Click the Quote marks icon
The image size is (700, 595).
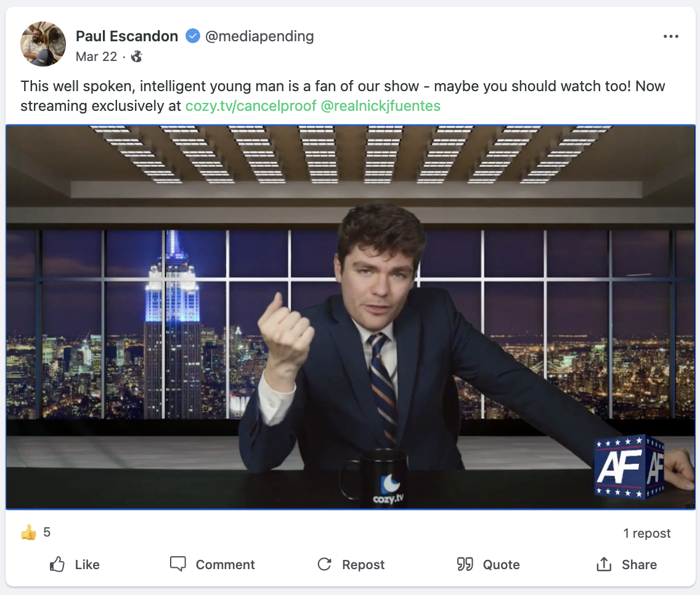465,564
